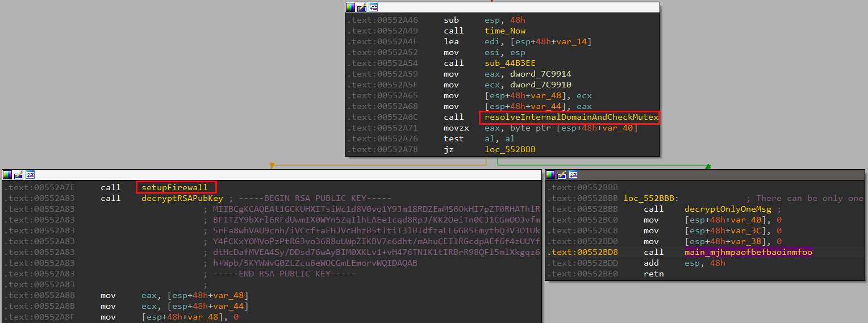Click the pencil edit icon on the time_Now node
Viewport: 868px width, 323px height.
click(362, 7)
